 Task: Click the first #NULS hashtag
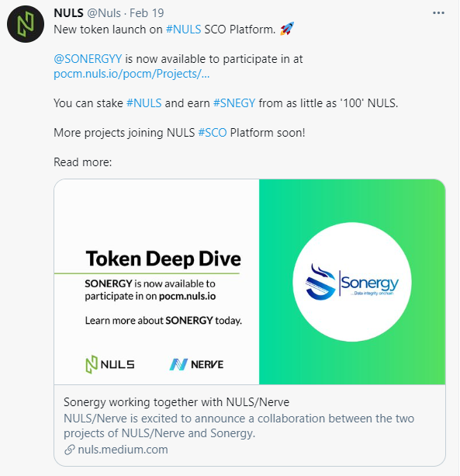coord(183,30)
